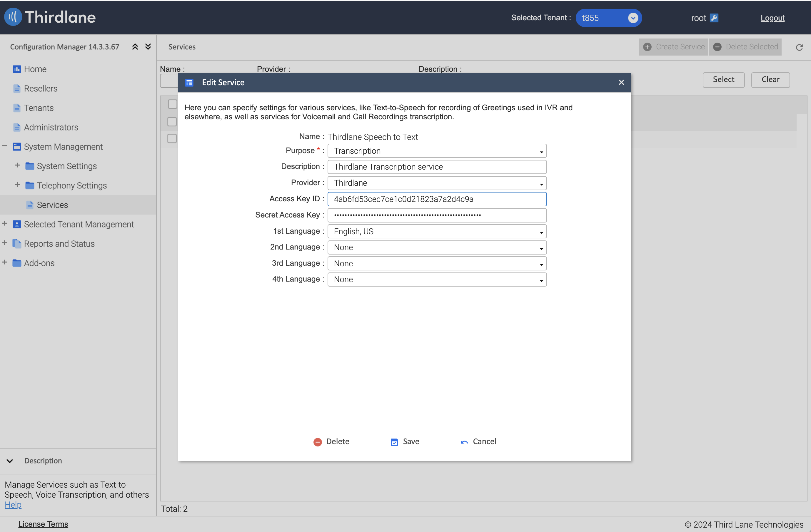Image resolution: width=811 pixels, height=532 pixels.
Task: Expand the Selected Tenant Management node
Action: tap(4, 224)
